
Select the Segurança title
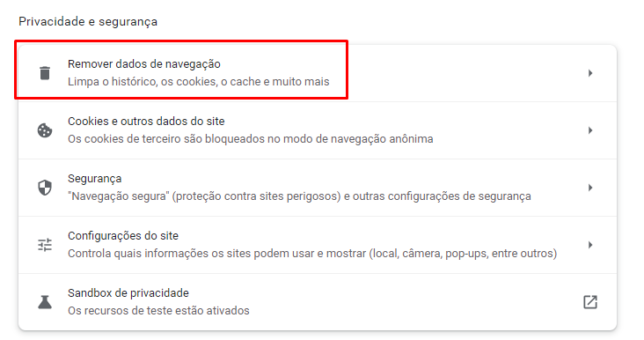94,179
